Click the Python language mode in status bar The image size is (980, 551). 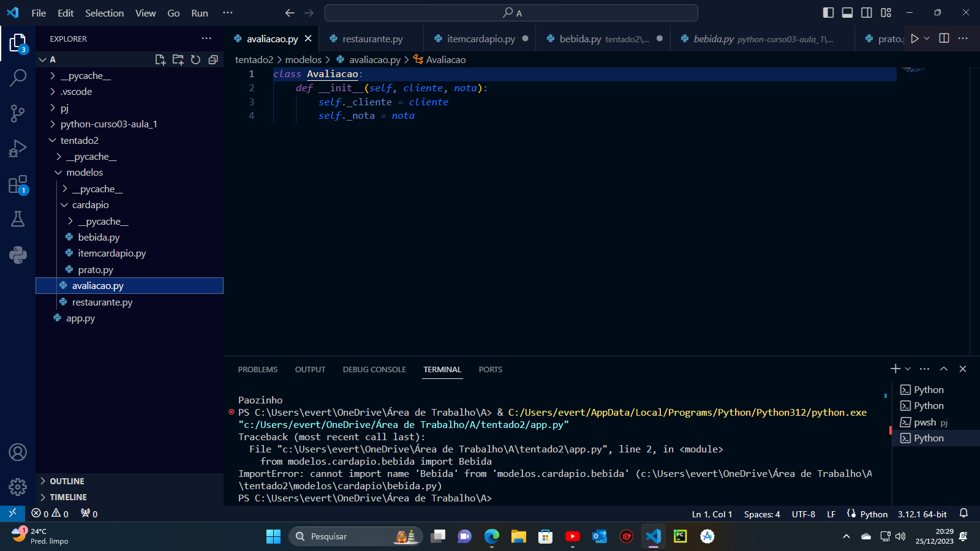(x=873, y=514)
